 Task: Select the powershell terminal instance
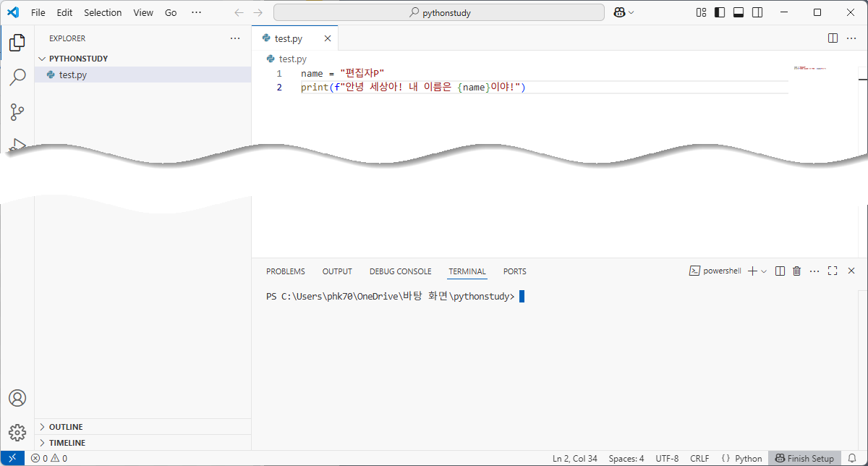tap(715, 271)
